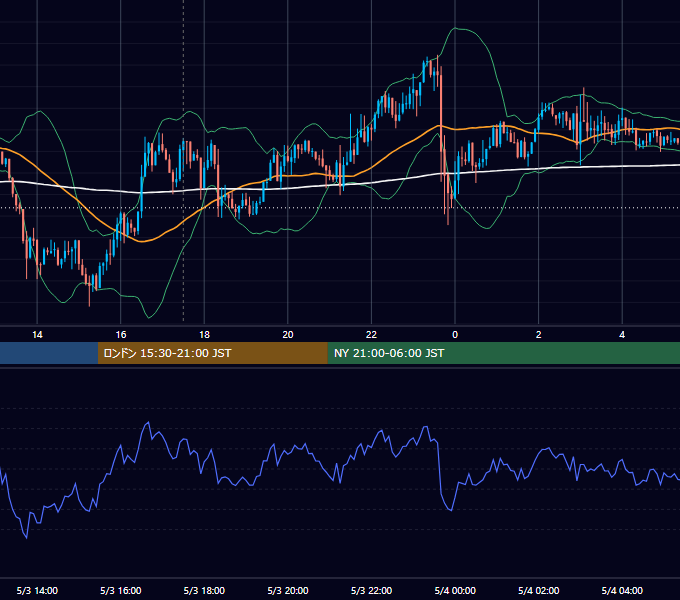Viewport: 680px width, 600px height.
Task: Click the hour label 18 on price axis
Action: click(x=204, y=335)
